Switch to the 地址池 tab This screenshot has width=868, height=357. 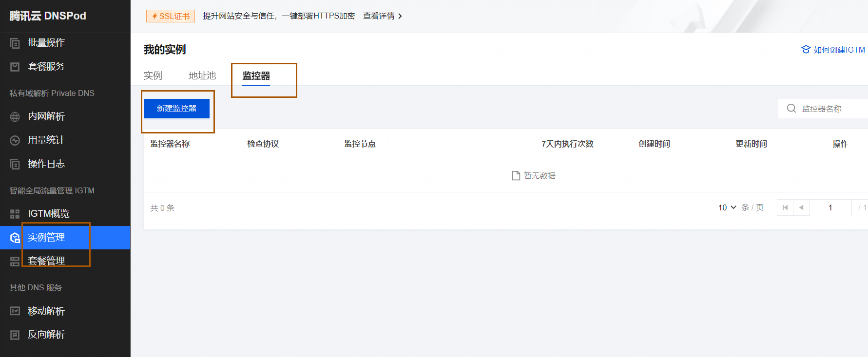point(202,75)
